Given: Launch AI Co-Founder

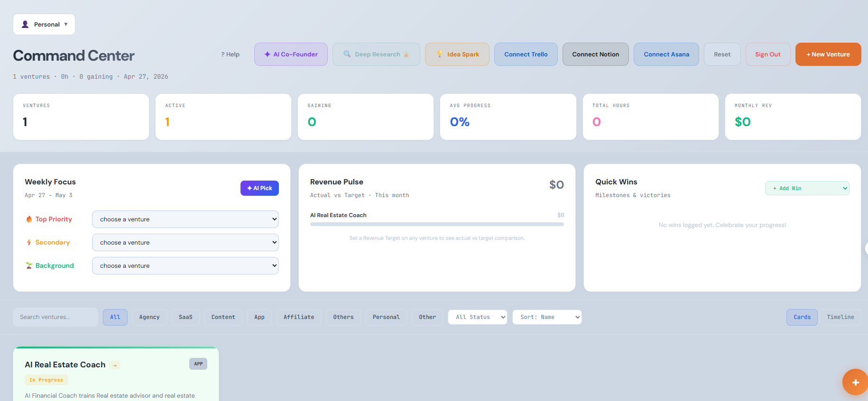Looking at the screenshot, I should [x=291, y=55].
